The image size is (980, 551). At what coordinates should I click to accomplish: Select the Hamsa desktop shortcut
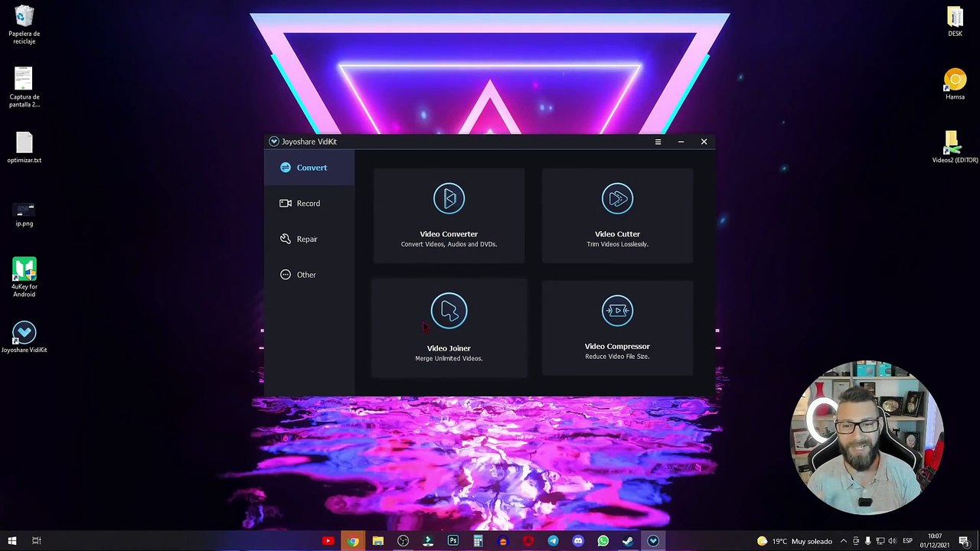click(x=955, y=84)
